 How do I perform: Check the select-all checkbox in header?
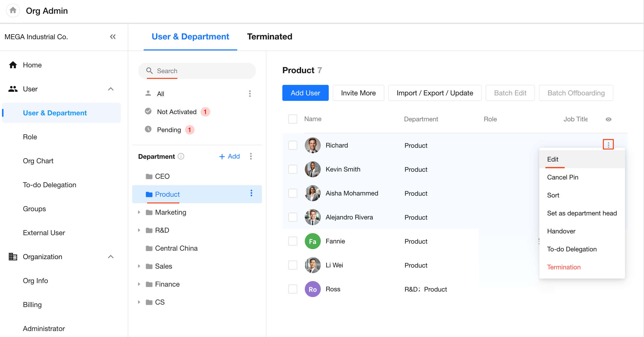[x=293, y=119]
